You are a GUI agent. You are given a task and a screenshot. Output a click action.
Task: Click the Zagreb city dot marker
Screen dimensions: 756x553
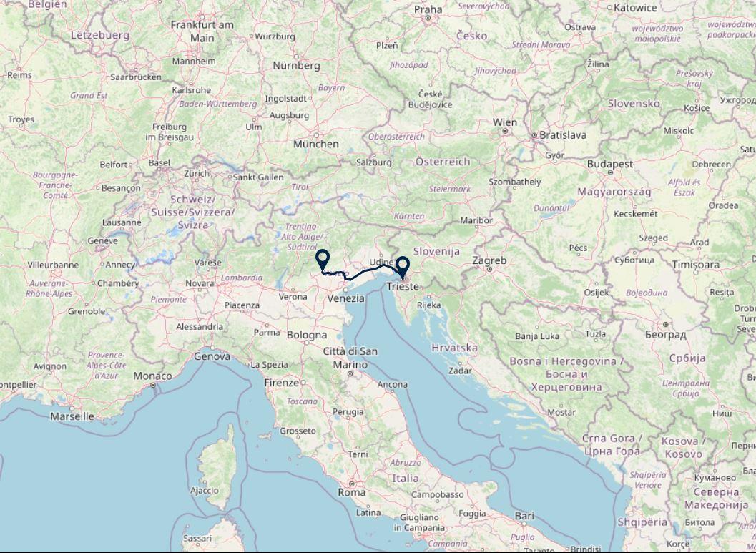coord(489,269)
